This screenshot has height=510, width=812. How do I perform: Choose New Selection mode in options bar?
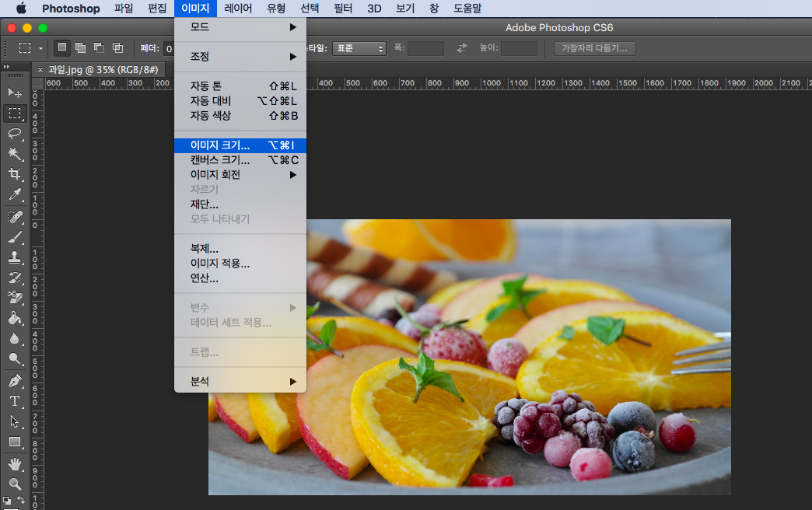pos(62,48)
